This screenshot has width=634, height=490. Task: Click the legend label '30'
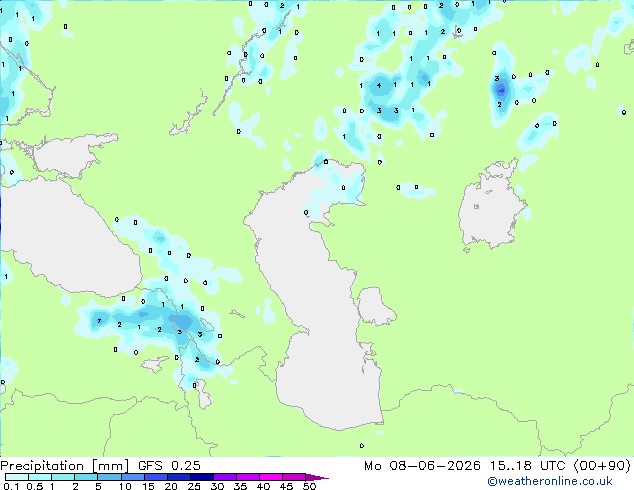pyautogui.click(x=217, y=486)
